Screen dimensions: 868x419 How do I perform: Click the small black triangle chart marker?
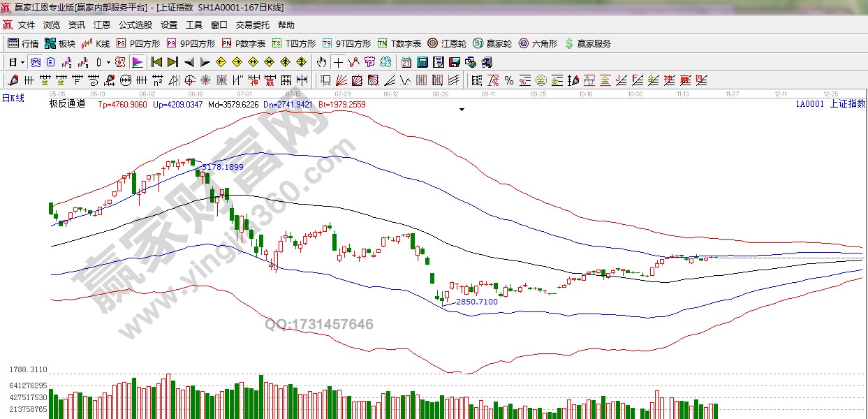(462, 110)
